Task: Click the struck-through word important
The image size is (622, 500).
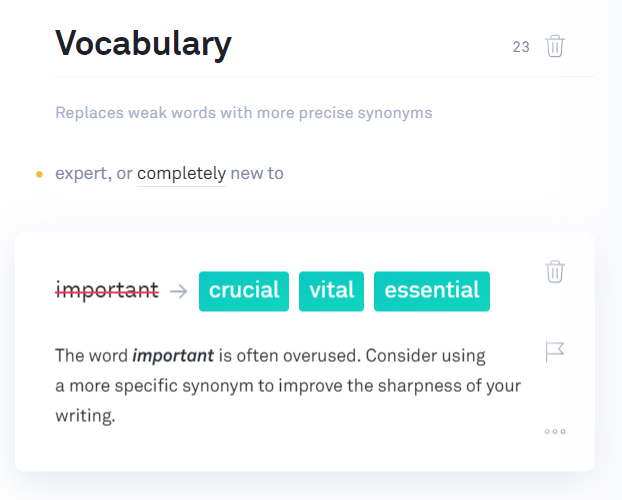Action: click(x=107, y=290)
